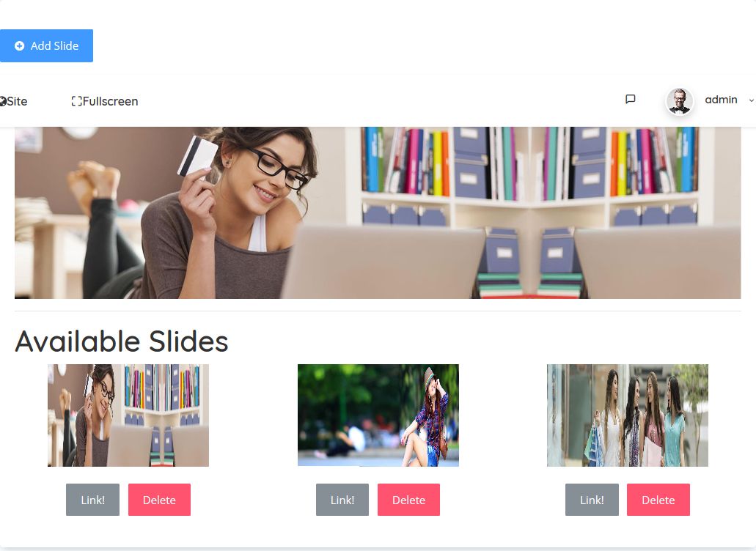Click the admin username label
756x551 pixels.
[x=721, y=100]
